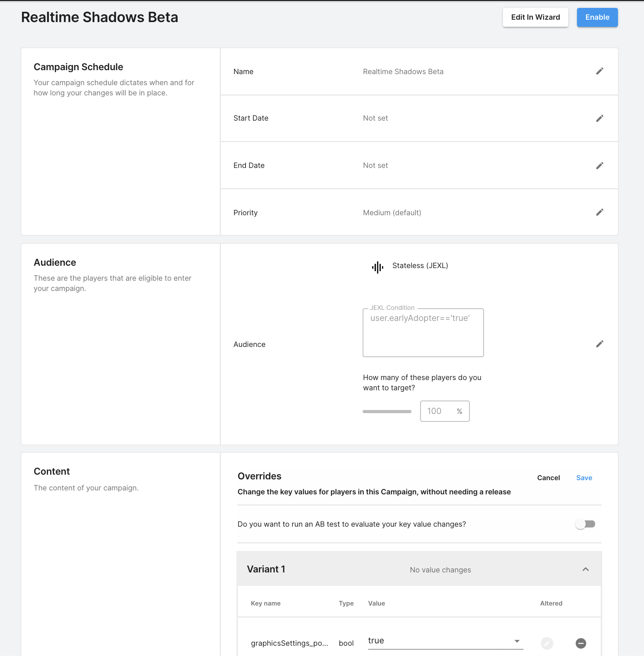Image resolution: width=644 pixels, height=656 pixels.
Task: Open the true/false value dropdown
Action: (x=516, y=641)
